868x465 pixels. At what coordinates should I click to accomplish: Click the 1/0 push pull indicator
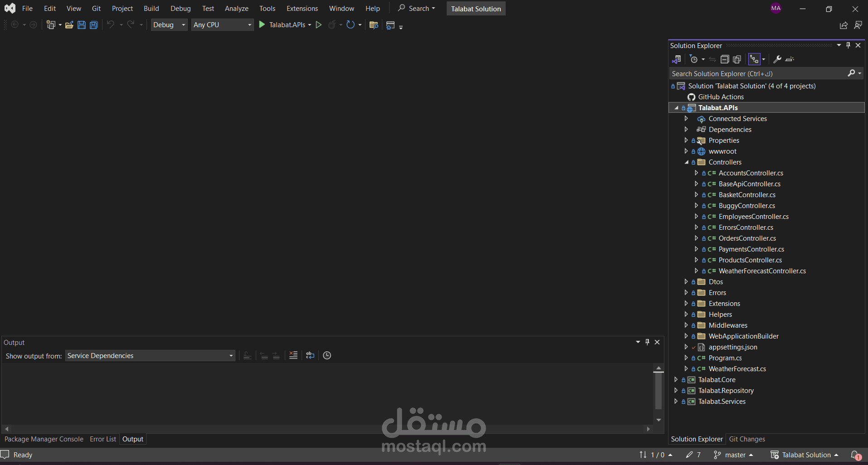pos(656,455)
